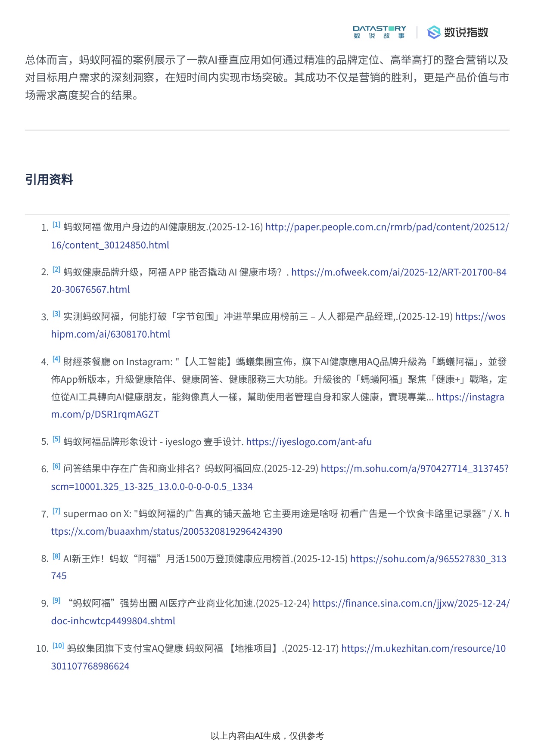Click the 数说指数 logo in header
Image resolution: width=535 pixels, height=756 pixels.
pyautogui.click(x=457, y=32)
